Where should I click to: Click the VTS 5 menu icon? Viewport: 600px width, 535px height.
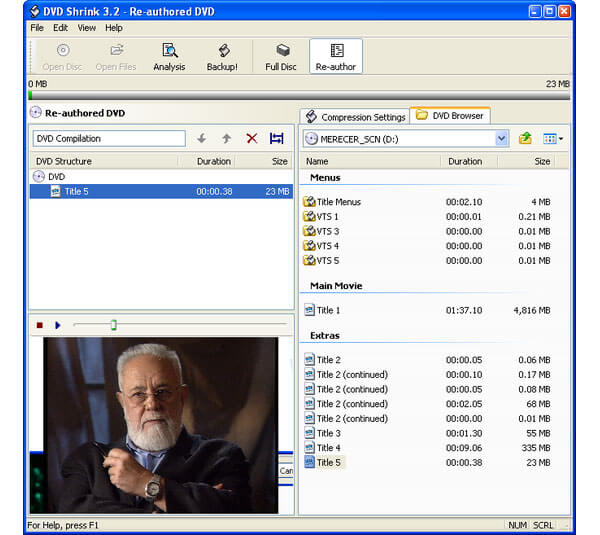(x=309, y=260)
